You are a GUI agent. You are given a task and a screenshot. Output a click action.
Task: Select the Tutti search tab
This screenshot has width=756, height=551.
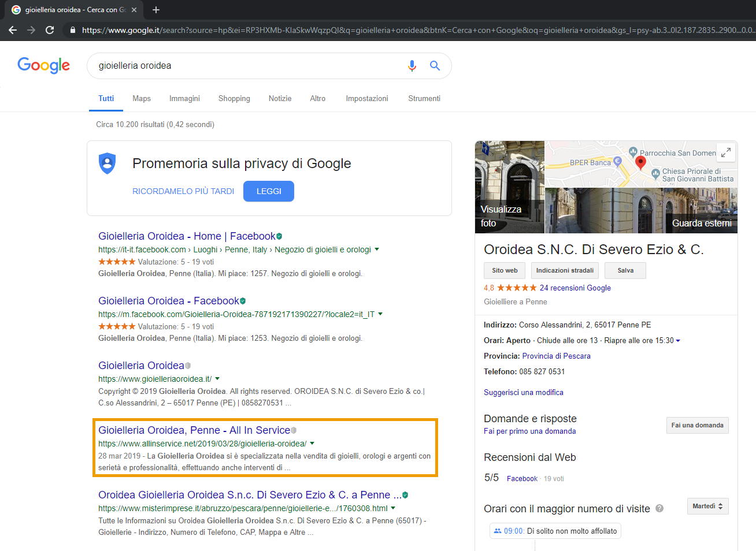click(106, 99)
